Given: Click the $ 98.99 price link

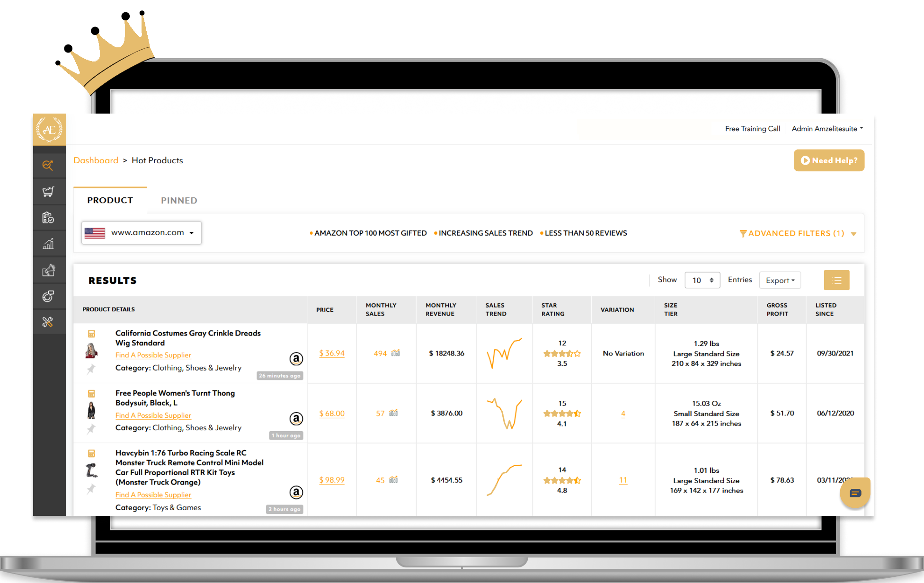Looking at the screenshot, I should point(332,480).
